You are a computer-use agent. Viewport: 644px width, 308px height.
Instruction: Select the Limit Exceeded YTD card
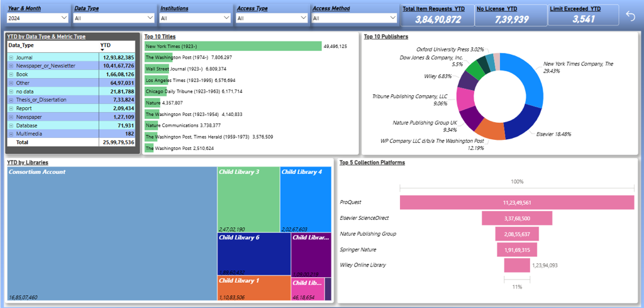point(584,16)
